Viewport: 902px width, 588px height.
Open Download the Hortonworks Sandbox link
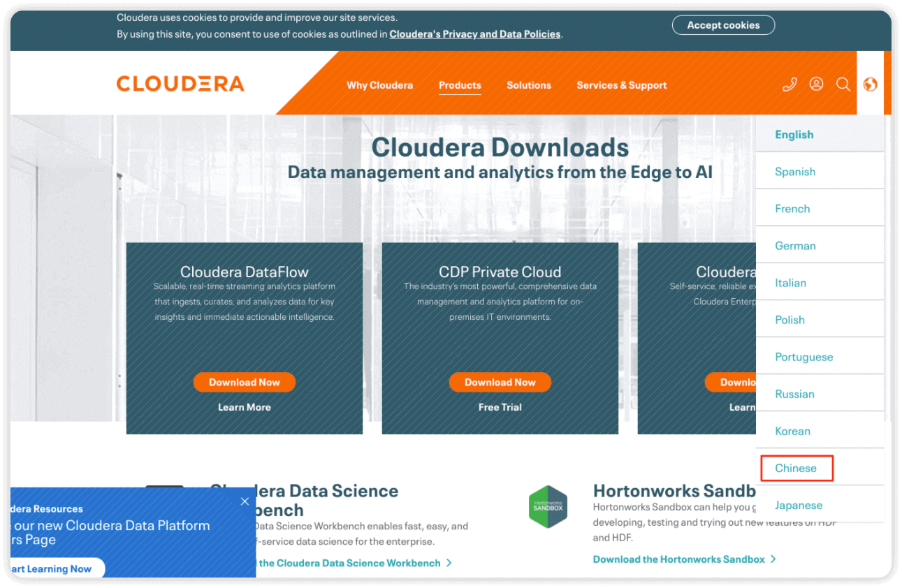pyautogui.click(x=678, y=559)
